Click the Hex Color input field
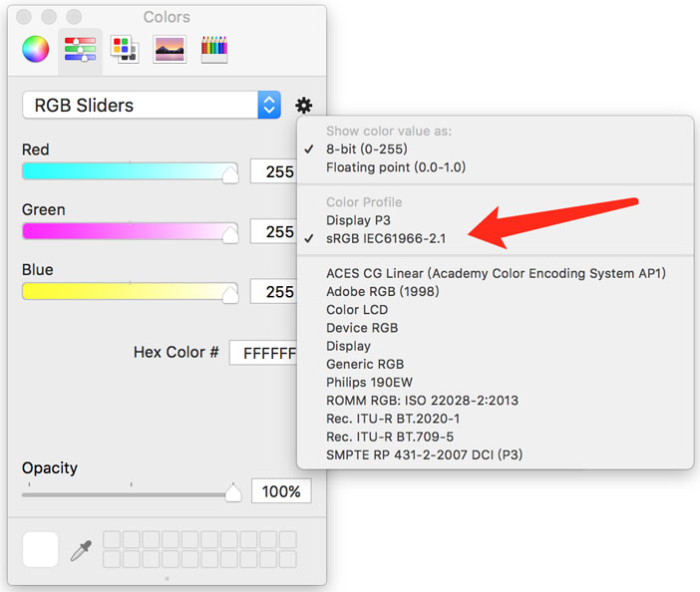The width and height of the screenshot is (700, 592). point(264,353)
